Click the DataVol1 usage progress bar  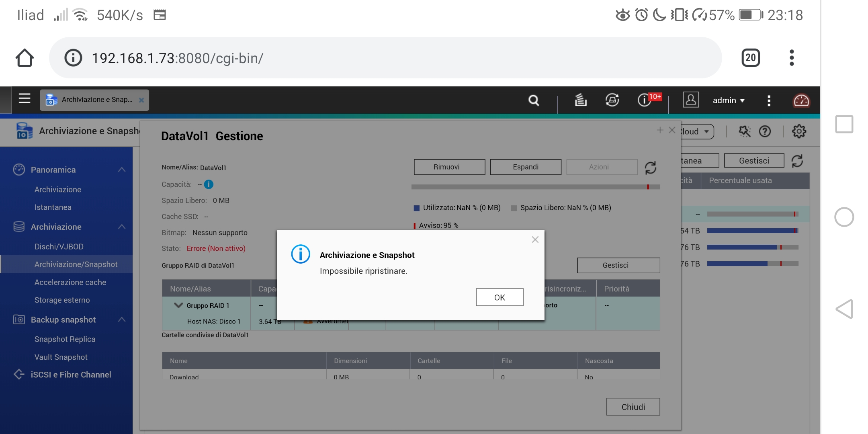[535, 187]
